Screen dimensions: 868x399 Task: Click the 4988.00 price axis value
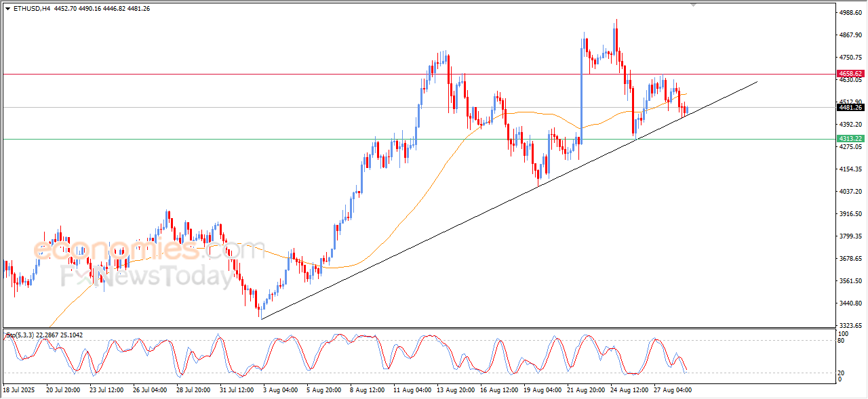point(850,12)
